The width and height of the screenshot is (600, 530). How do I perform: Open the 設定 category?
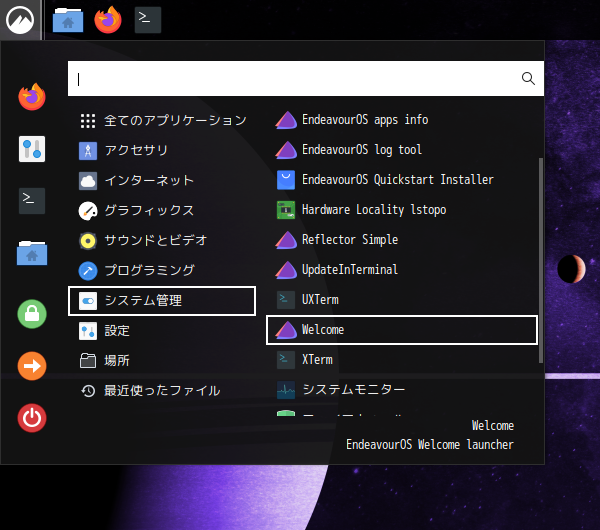tap(162, 331)
